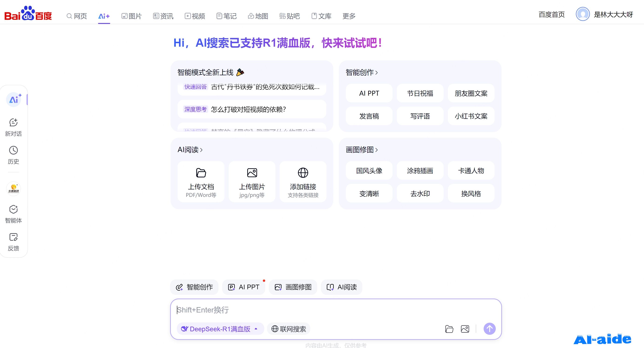This screenshot has width=644, height=348.
Task: Start a 新对话 new chat
Action: [x=13, y=127]
